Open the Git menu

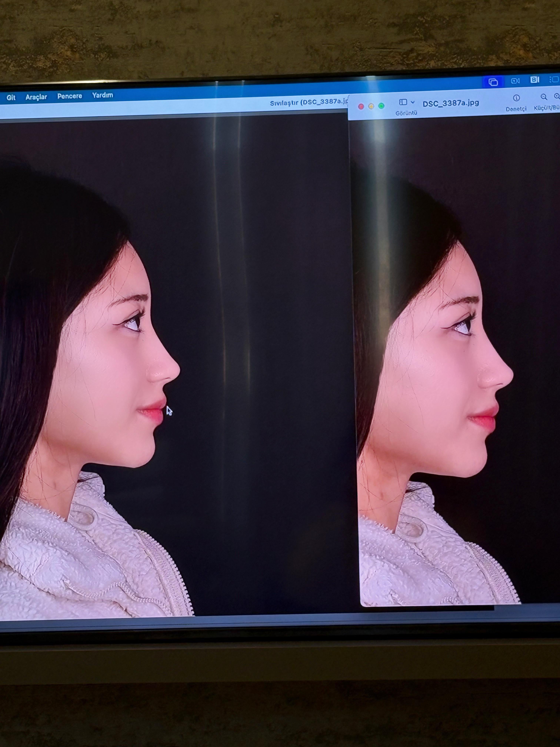(11, 98)
